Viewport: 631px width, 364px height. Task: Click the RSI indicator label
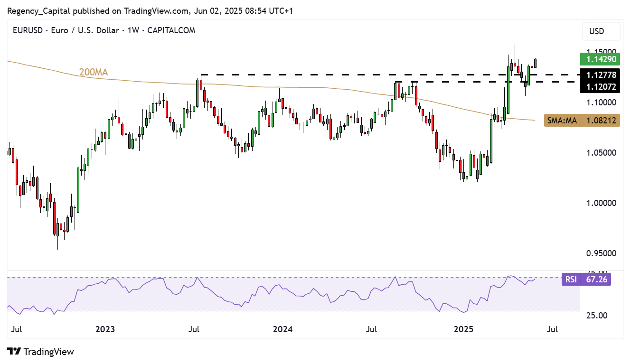pyautogui.click(x=571, y=279)
